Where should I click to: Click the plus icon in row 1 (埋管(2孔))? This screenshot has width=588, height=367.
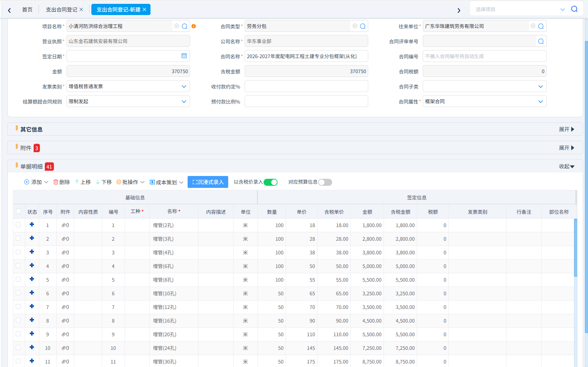[32, 225]
